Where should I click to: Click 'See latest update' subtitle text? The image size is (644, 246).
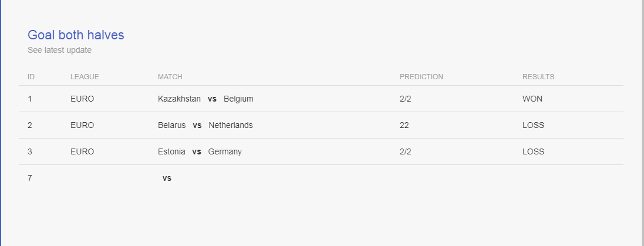[59, 50]
